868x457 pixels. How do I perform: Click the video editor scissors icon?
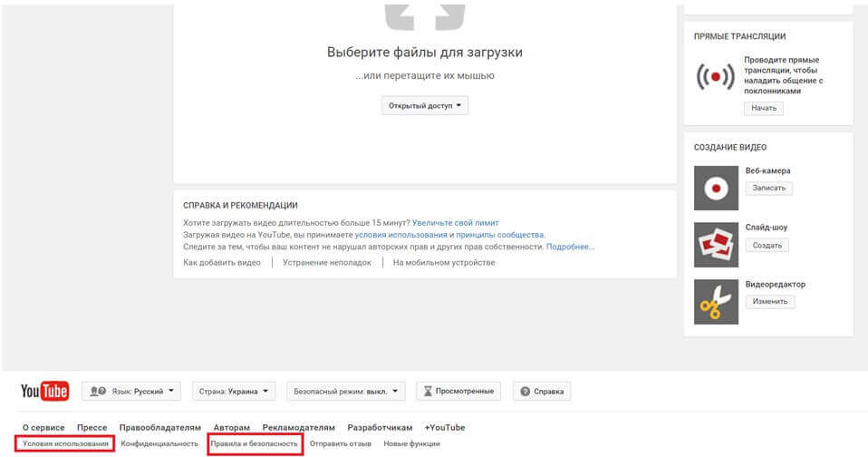(716, 301)
